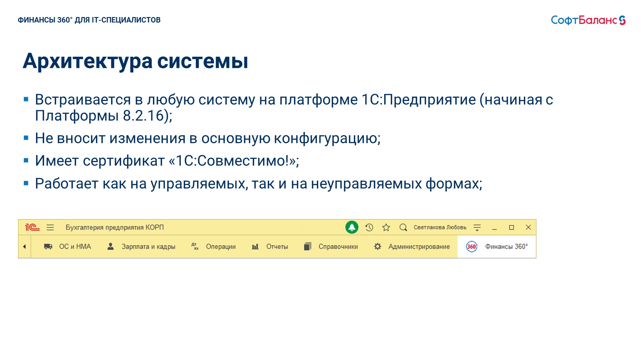644x362 pixels.
Task: Click the header ФИНАНСЫ 360° ДЛЯ IT-СПЕЦИАЛИСТОВ
Action: click(89, 20)
